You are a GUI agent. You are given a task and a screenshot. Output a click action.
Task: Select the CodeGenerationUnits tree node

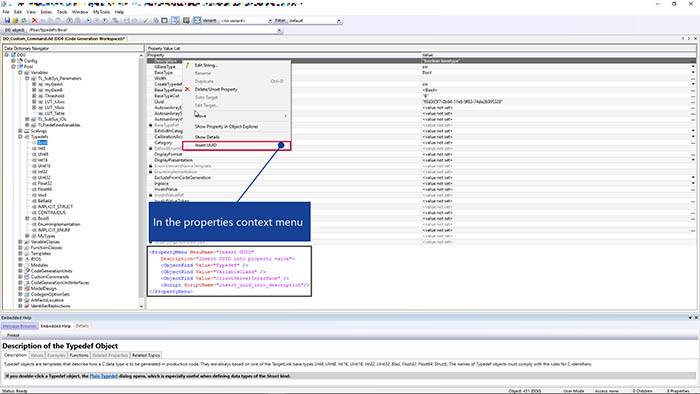51,271
